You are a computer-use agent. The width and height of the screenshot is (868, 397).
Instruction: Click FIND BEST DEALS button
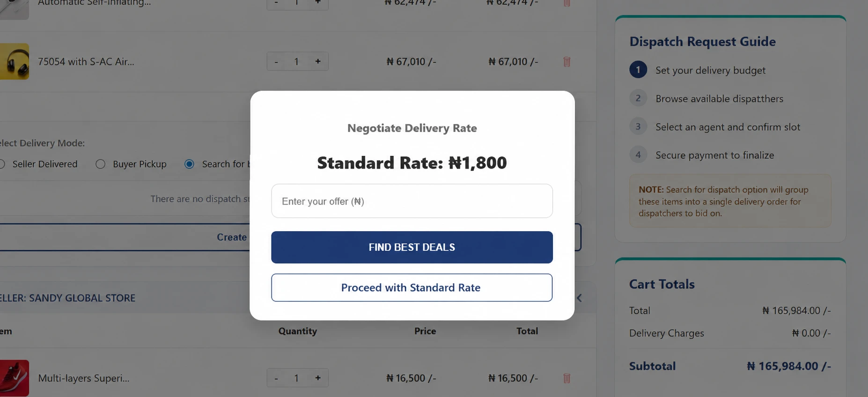412,247
